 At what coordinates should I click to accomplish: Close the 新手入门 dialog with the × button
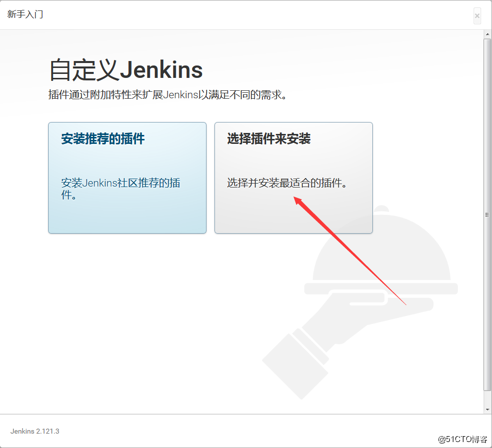coord(477,16)
